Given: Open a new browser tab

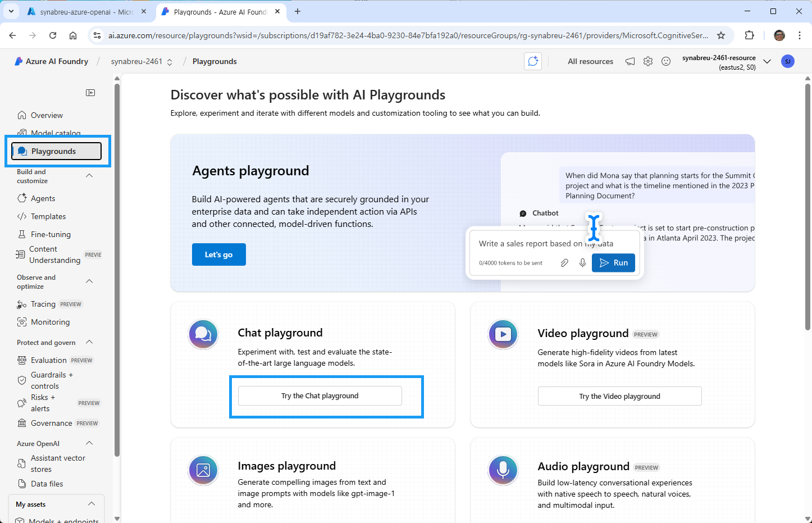Looking at the screenshot, I should [x=298, y=11].
